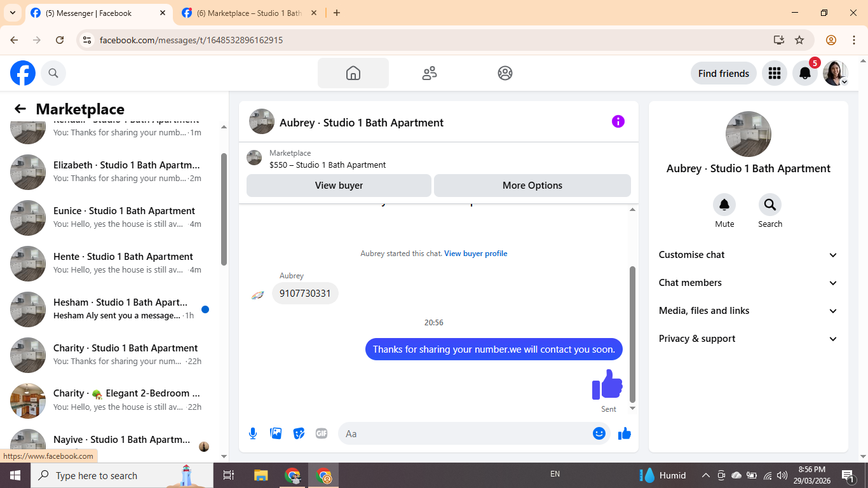Click the Windows taskbar search box

coord(122,475)
